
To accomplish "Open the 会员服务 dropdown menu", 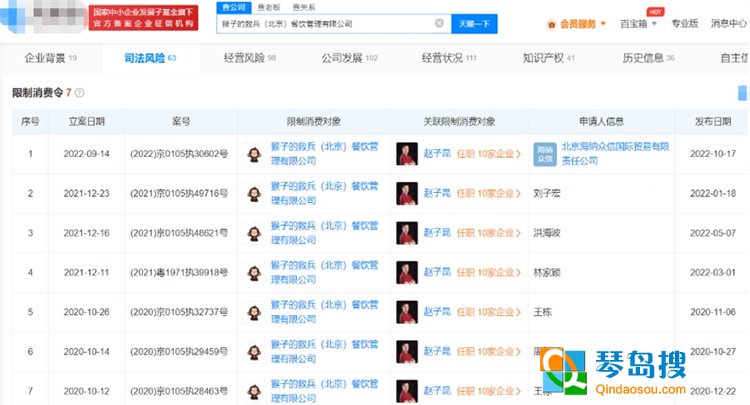I will pos(577,24).
